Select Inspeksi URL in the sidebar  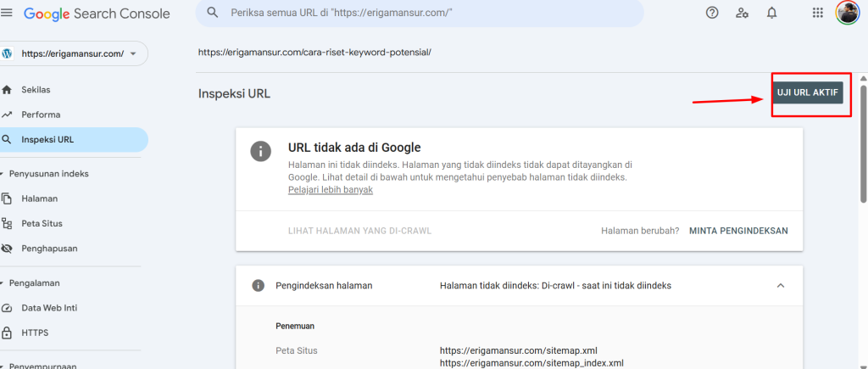tap(75, 140)
